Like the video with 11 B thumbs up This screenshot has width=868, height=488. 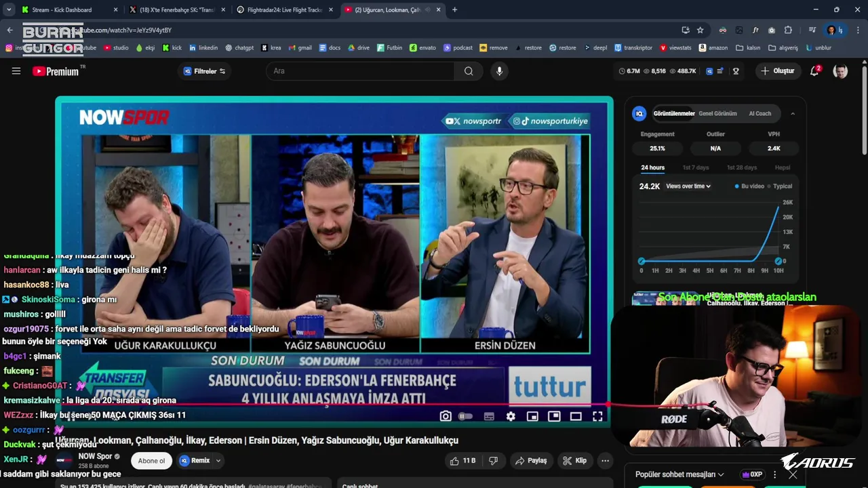click(x=462, y=461)
